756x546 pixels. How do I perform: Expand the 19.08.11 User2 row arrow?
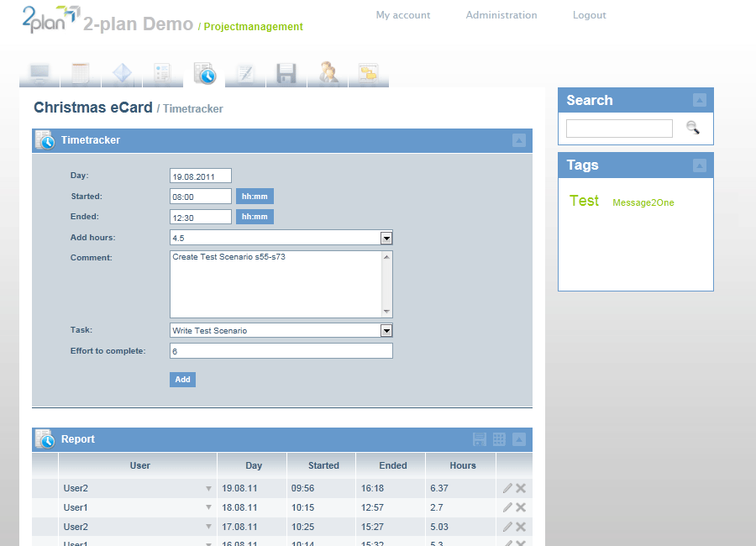209,489
